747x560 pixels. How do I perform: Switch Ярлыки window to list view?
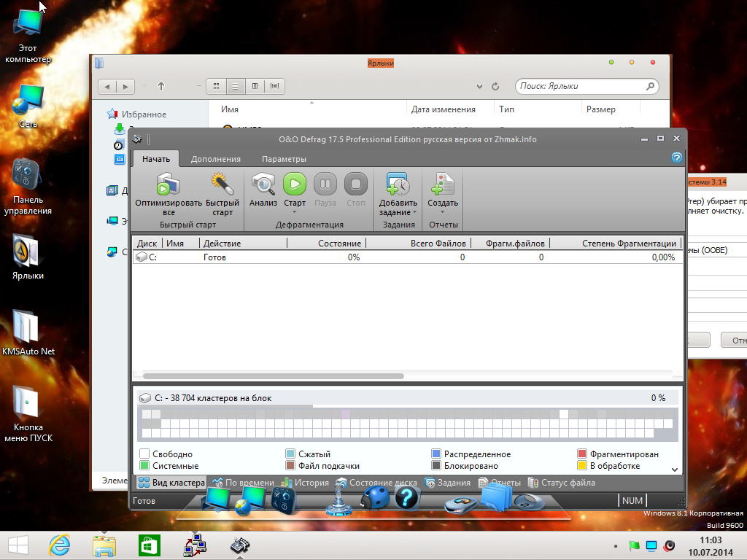point(236,86)
